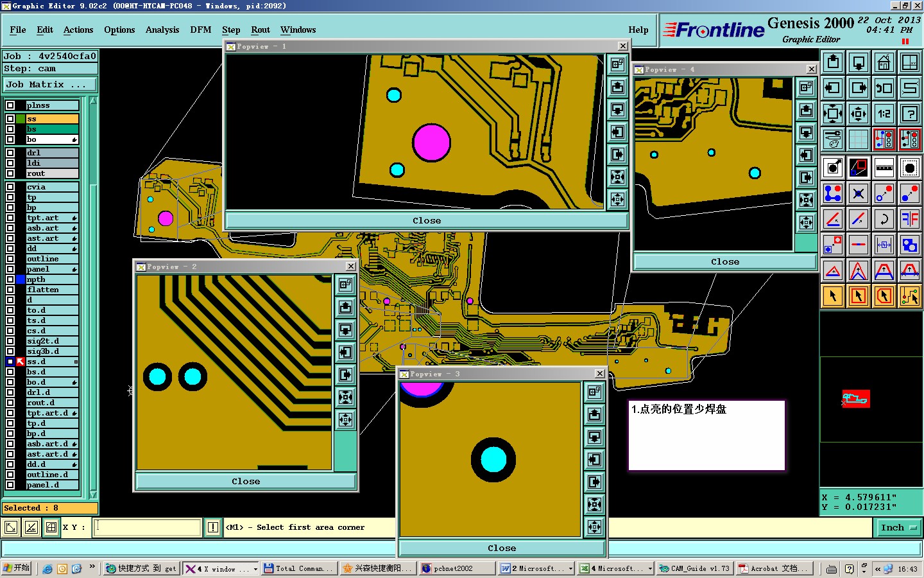Click the layer list scroll up arrow

pyautogui.click(x=93, y=101)
